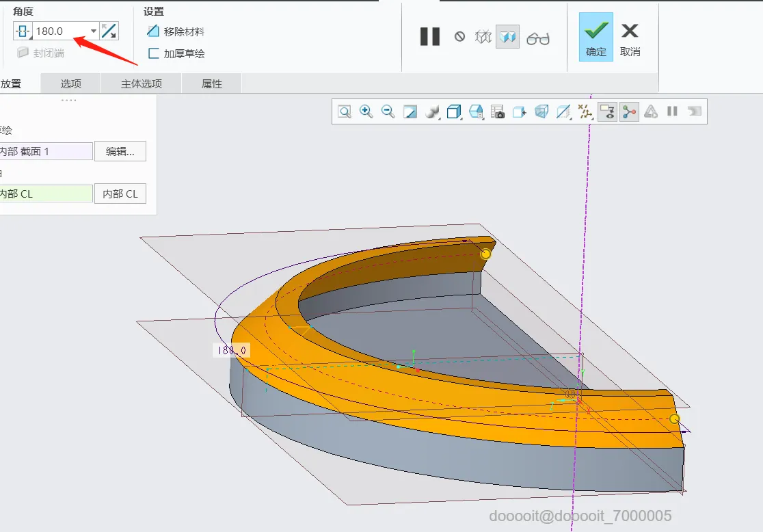This screenshot has height=532, width=763.
Task: Click the Zoom In magnifier icon
Action: tap(366, 111)
